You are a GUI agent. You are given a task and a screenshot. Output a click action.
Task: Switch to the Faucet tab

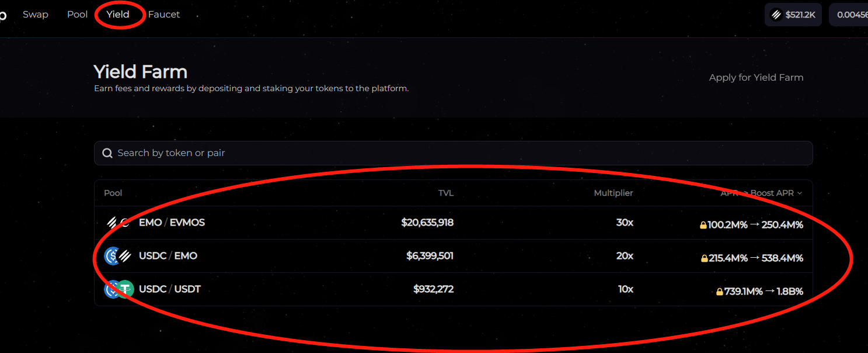point(164,14)
